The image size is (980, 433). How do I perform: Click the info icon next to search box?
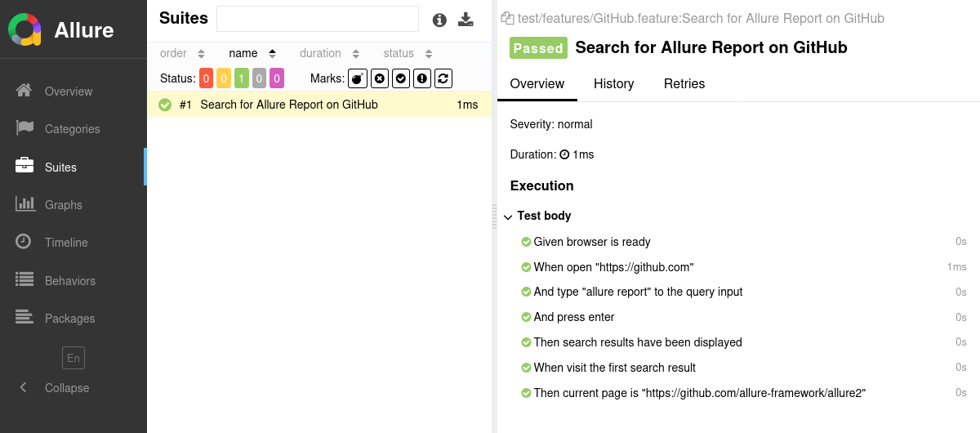[439, 20]
